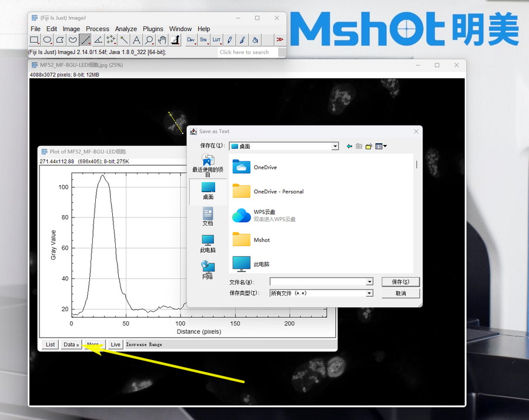Click the new folder icon in save dialog
This screenshot has width=529, height=420.
[369, 146]
